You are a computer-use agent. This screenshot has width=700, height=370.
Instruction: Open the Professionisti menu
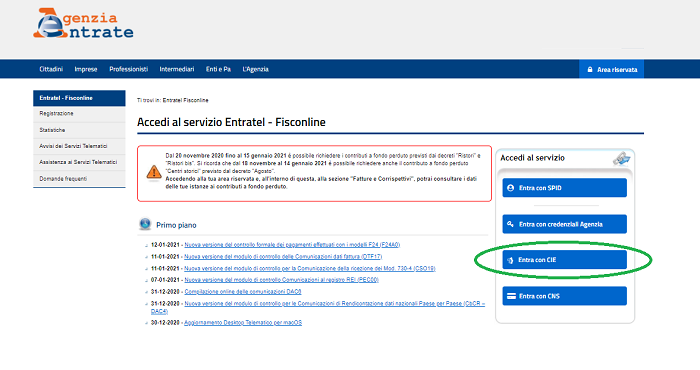tap(129, 69)
